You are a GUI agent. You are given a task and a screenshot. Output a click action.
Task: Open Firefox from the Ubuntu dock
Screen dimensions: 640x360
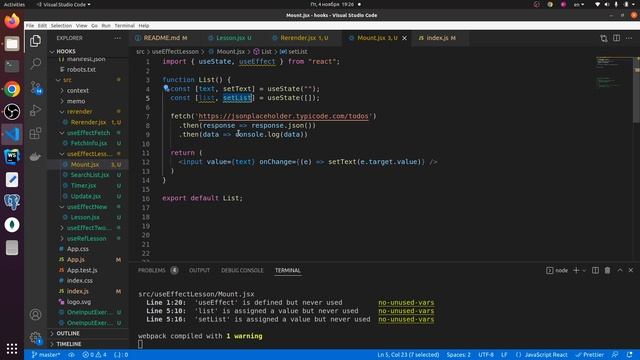(12, 21)
